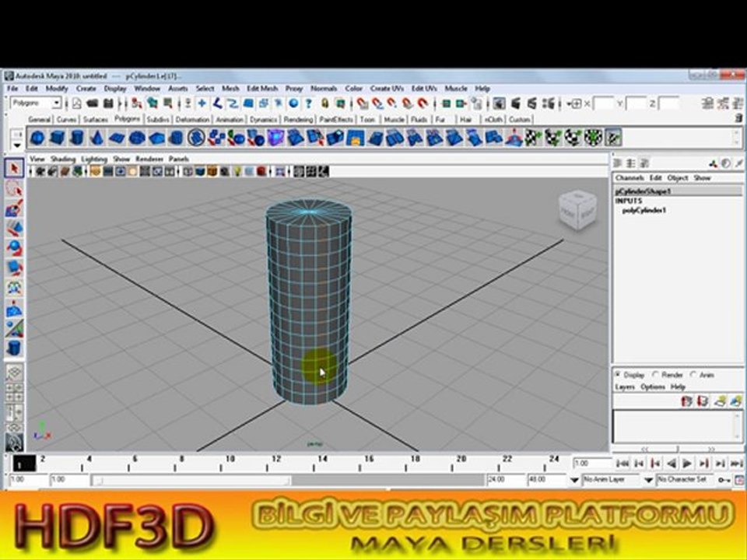
Task: Click the help question mark icon
Action: click(x=309, y=103)
